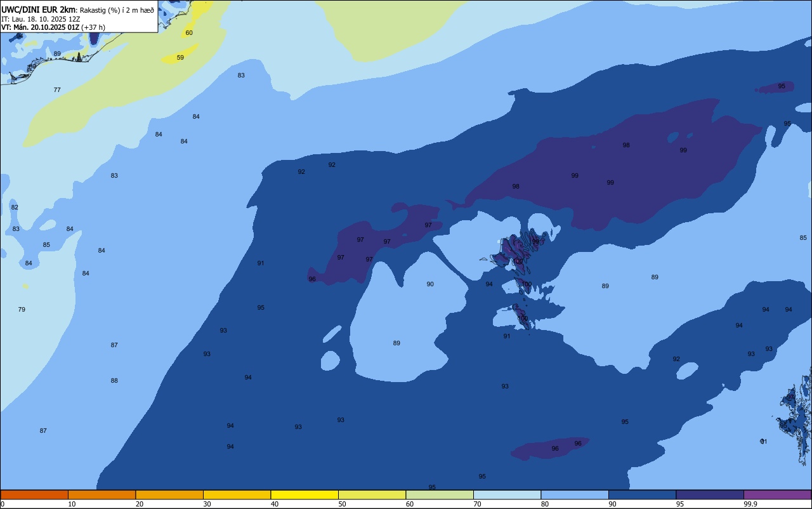The width and height of the screenshot is (812, 509).
Task: Select the bright yellow 40–50 legend swatch
Action: 304,494
